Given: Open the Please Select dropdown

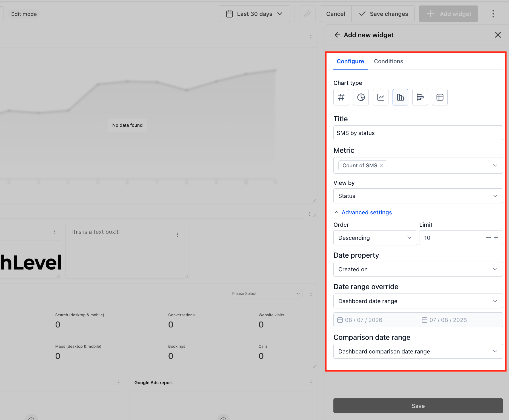Looking at the screenshot, I should coord(266,294).
